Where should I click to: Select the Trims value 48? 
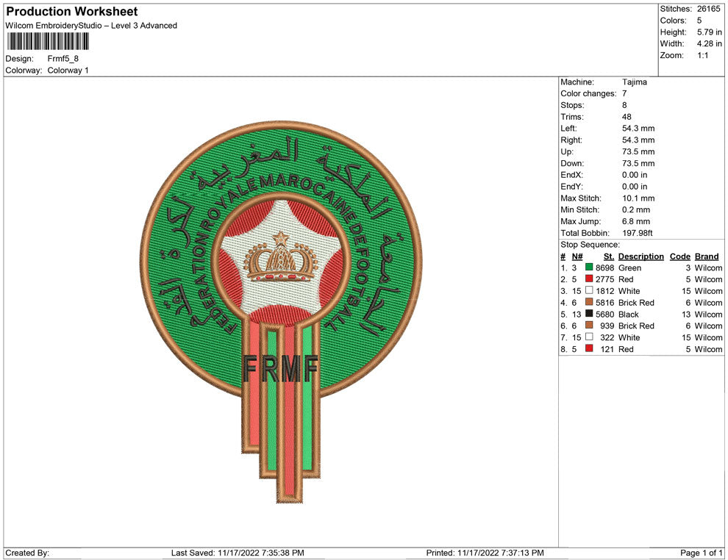click(x=627, y=116)
